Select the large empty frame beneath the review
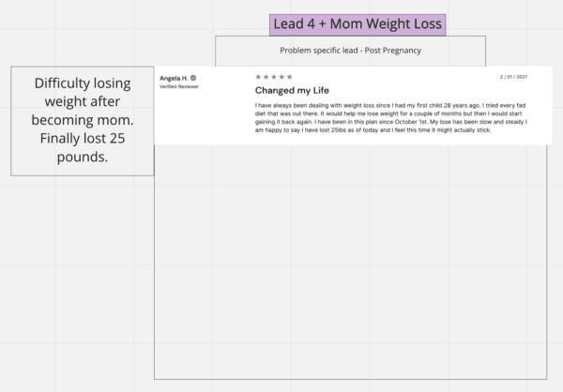The height and width of the screenshot is (392, 563). 350,262
